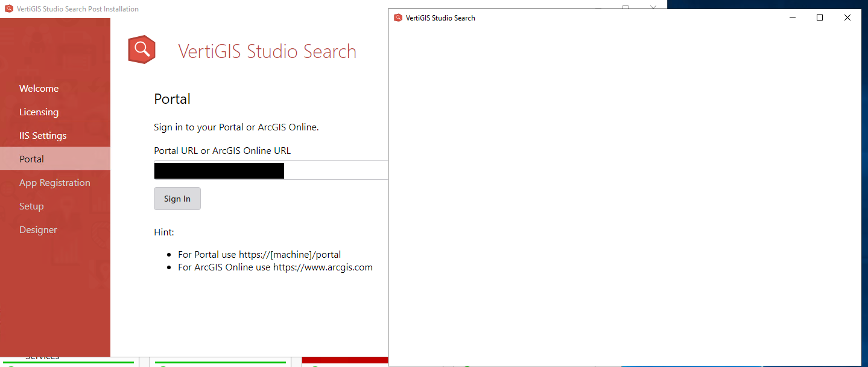Click the Services label at bottom left
Image resolution: width=868 pixels, height=367 pixels.
coord(42,356)
